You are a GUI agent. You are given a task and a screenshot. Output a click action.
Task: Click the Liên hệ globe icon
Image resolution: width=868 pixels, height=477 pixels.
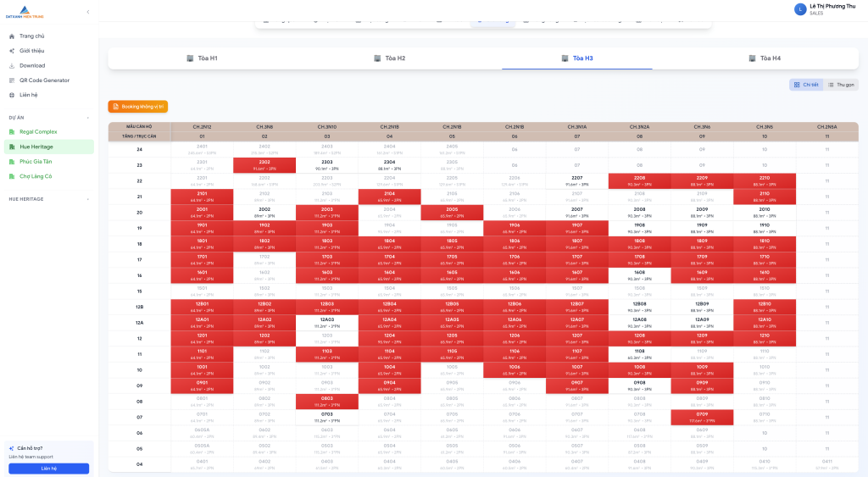(12, 95)
